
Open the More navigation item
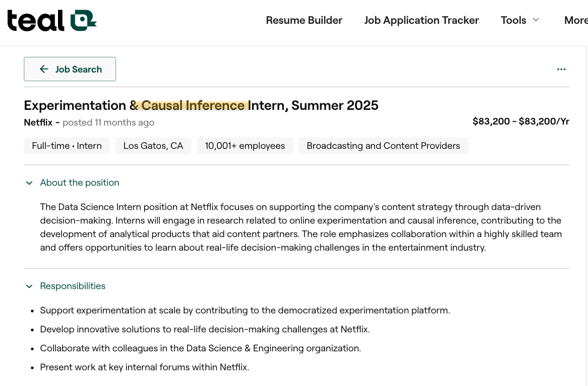(x=575, y=21)
